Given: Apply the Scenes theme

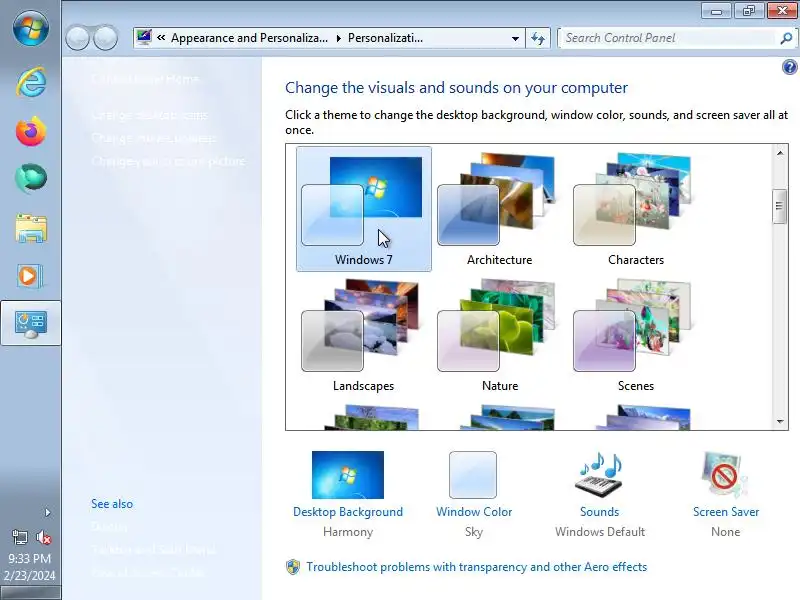Looking at the screenshot, I should tap(635, 335).
